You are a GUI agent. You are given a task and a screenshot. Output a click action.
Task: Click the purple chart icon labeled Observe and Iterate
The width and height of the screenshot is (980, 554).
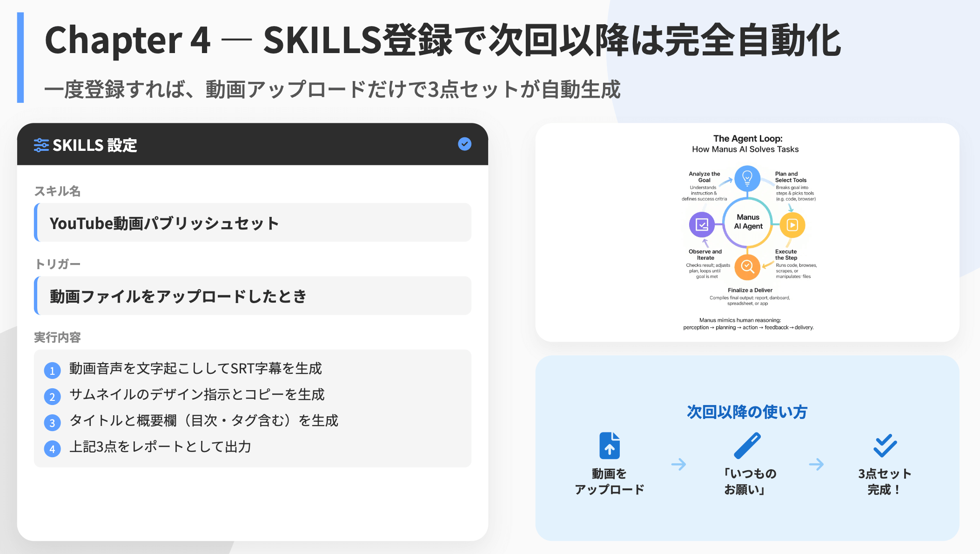[x=702, y=225]
